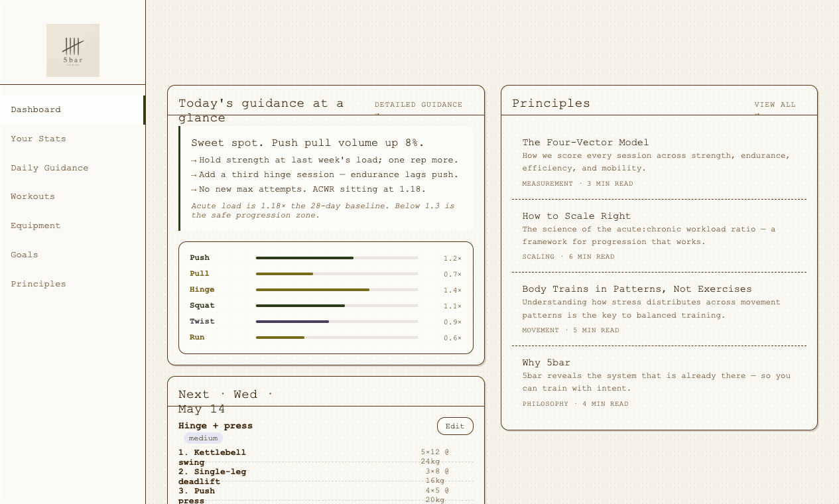Viewport: 839px width, 504px height.
Task: Click the Push load progress bar
Action: [337, 258]
